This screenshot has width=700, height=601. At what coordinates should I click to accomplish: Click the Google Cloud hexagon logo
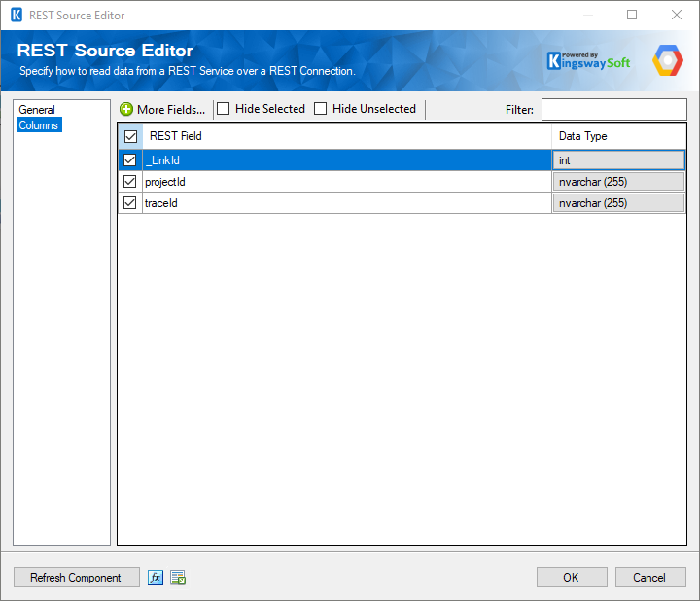[667, 60]
